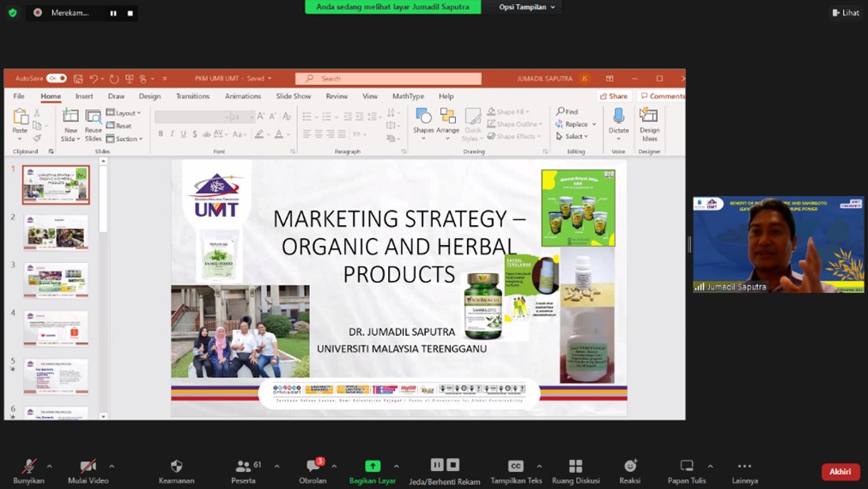Undo the last PowerPoint action
The image size is (868, 489).
(x=94, y=79)
